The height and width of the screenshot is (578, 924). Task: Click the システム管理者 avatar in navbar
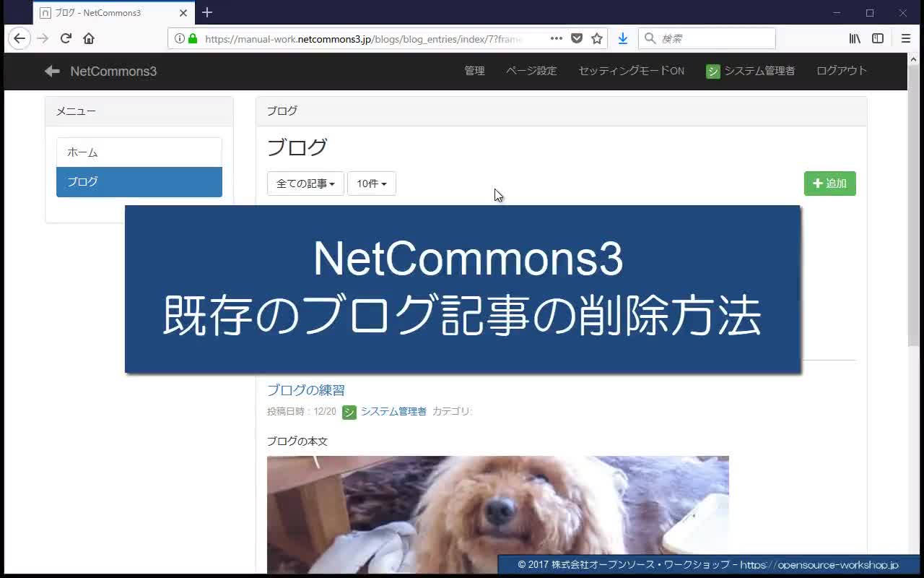712,71
